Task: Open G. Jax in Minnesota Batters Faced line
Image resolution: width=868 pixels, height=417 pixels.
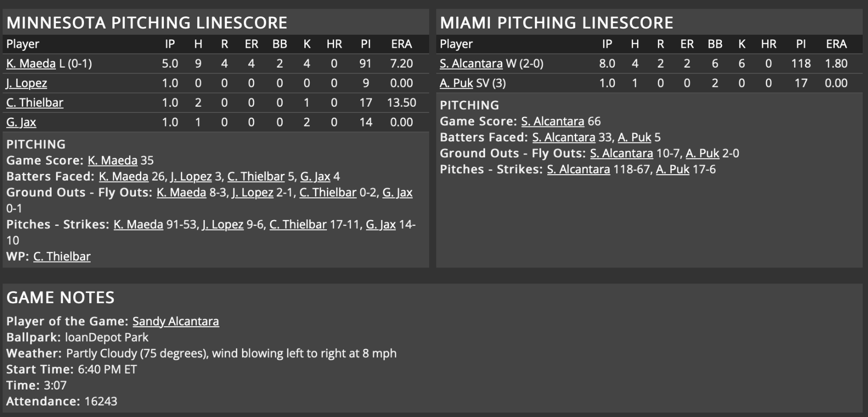Action: pos(315,176)
